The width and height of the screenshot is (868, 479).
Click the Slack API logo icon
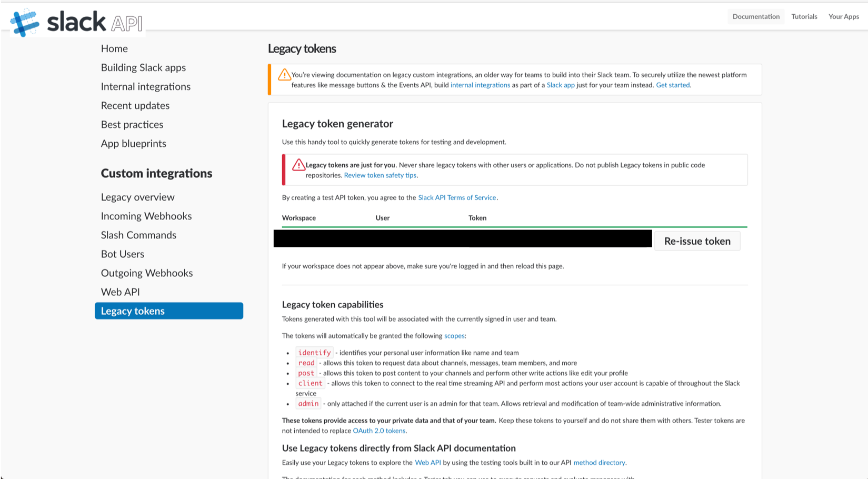click(25, 23)
